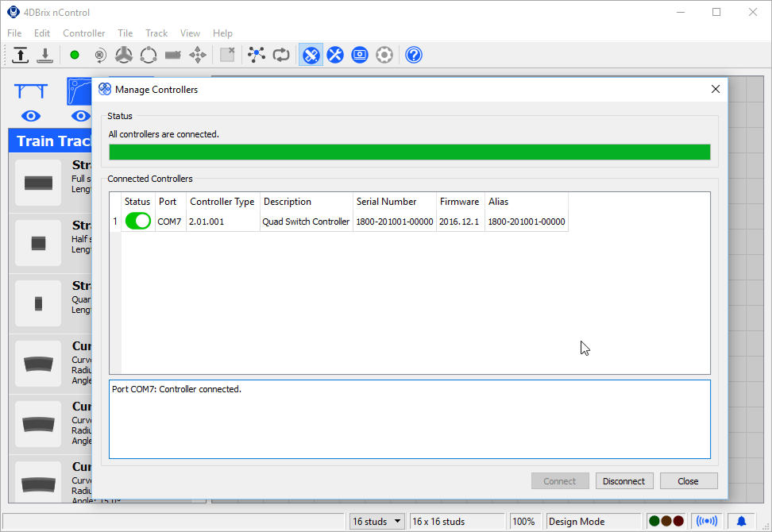
Task: Click the wireless signal status bar icon
Action: coord(707,521)
